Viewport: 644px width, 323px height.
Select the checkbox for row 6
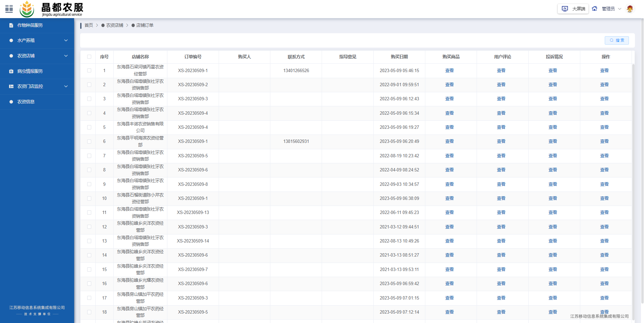pyautogui.click(x=89, y=142)
